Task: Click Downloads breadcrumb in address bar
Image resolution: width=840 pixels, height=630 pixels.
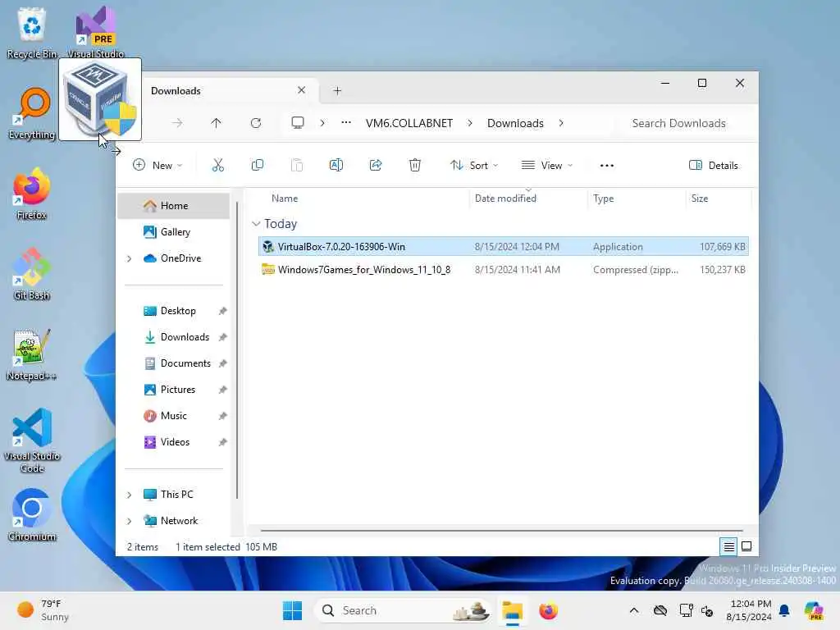Action: click(x=515, y=123)
